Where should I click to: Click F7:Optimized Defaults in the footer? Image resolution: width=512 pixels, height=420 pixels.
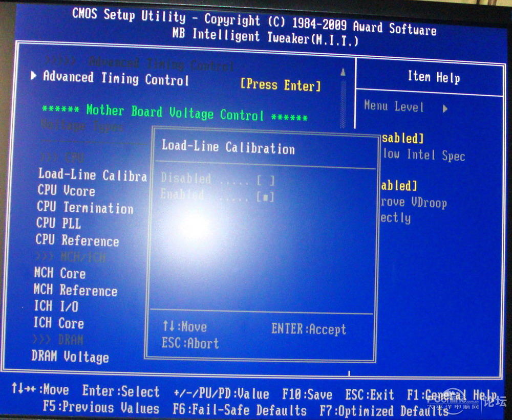point(378,411)
